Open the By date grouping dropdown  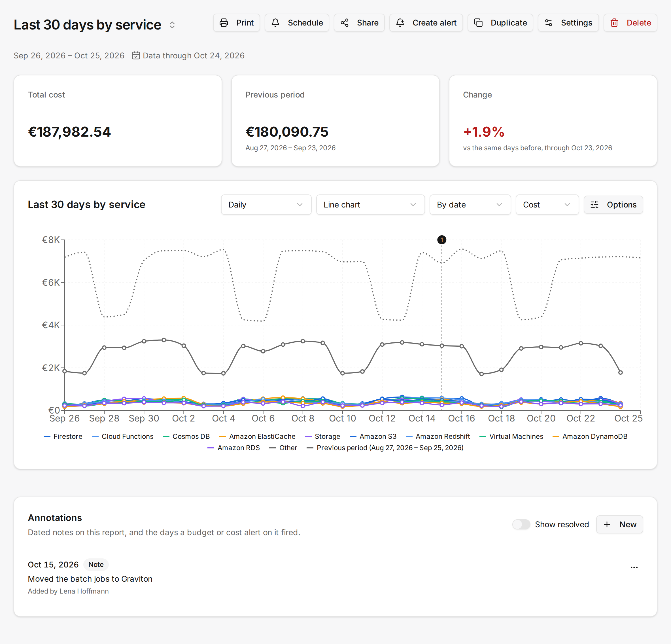(x=470, y=205)
